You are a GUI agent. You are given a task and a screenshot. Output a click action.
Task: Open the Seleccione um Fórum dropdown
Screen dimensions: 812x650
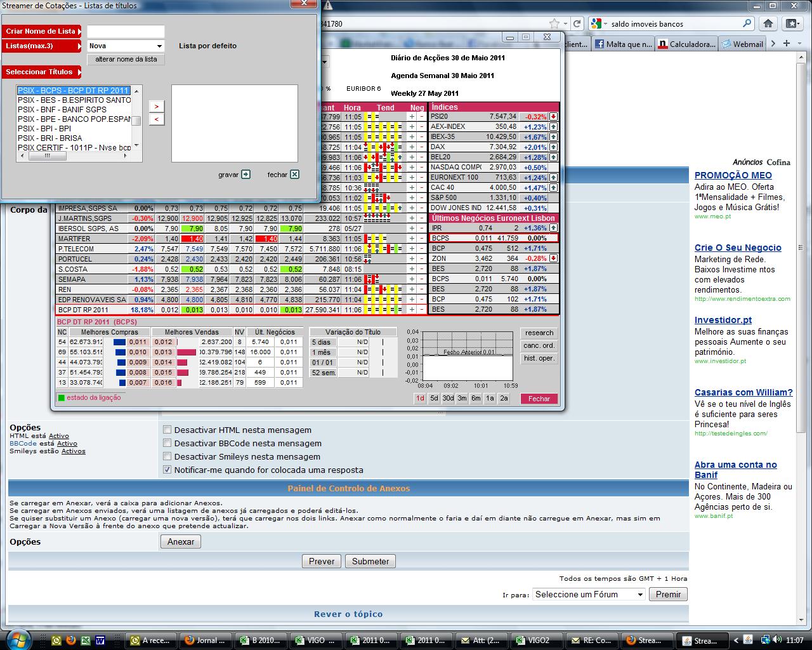point(589,594)
